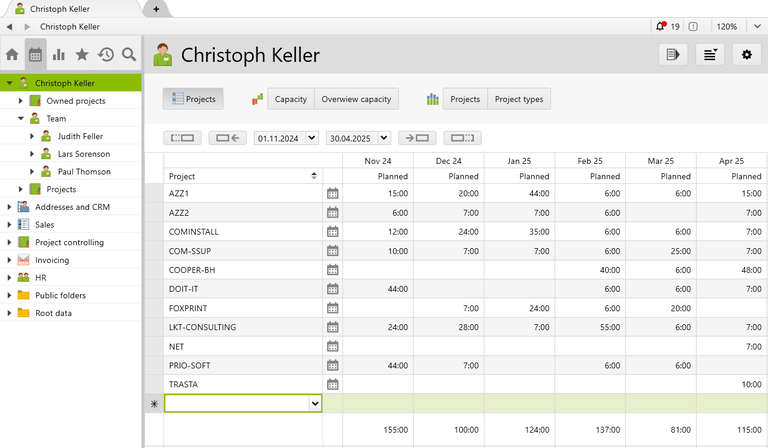Select Invoicing in the tree
The height and width of the screenshot is (448, 768).
pos(52,260)
